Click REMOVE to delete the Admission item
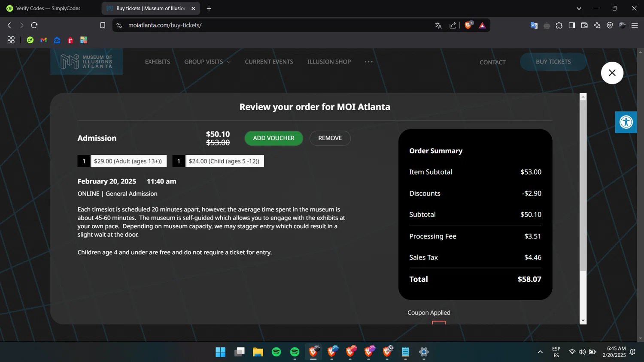This screenshot has height=362, width=644. pos(330,138)
